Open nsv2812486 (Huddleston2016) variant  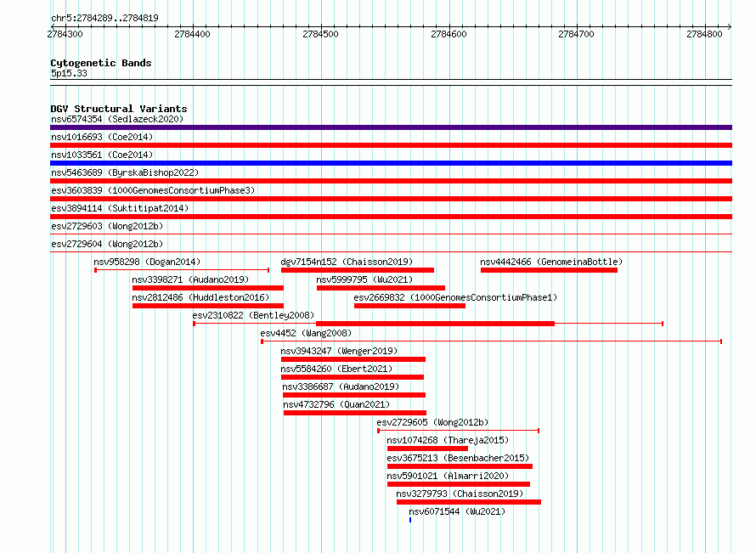[x=200, y=297]
